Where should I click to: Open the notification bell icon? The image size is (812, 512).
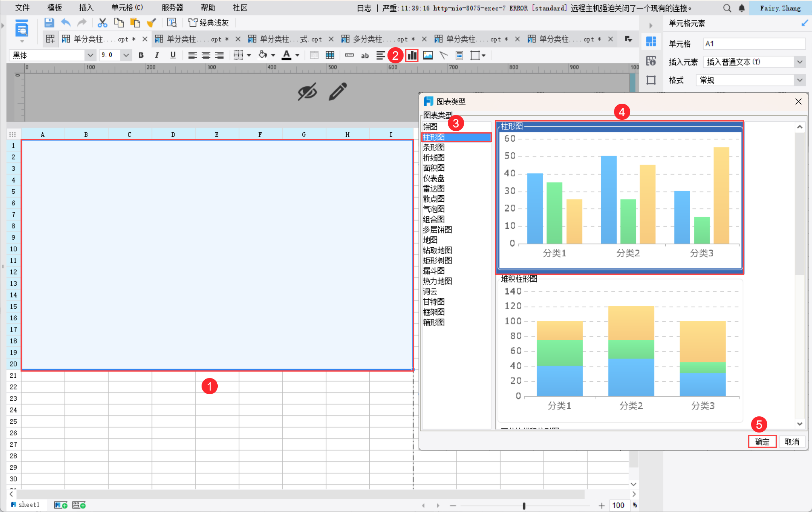click(741, 8)
